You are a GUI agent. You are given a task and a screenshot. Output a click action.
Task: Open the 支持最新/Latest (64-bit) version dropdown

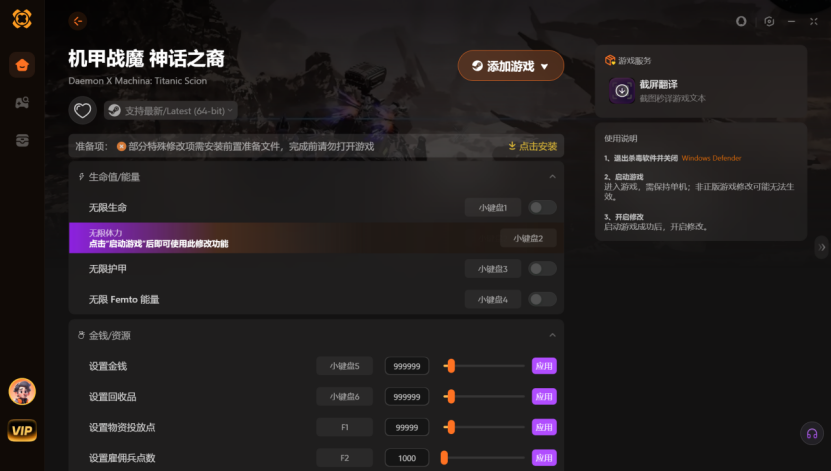click(171, 111)
